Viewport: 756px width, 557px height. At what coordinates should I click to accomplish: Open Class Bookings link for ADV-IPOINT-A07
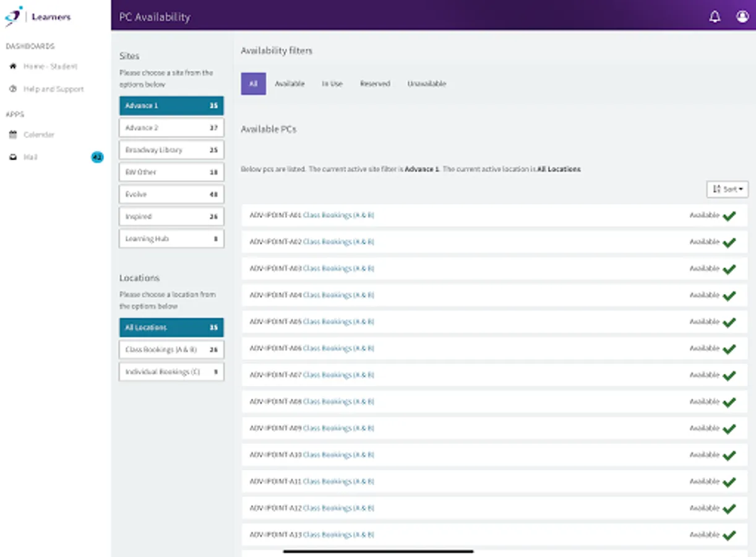(338, 375)
